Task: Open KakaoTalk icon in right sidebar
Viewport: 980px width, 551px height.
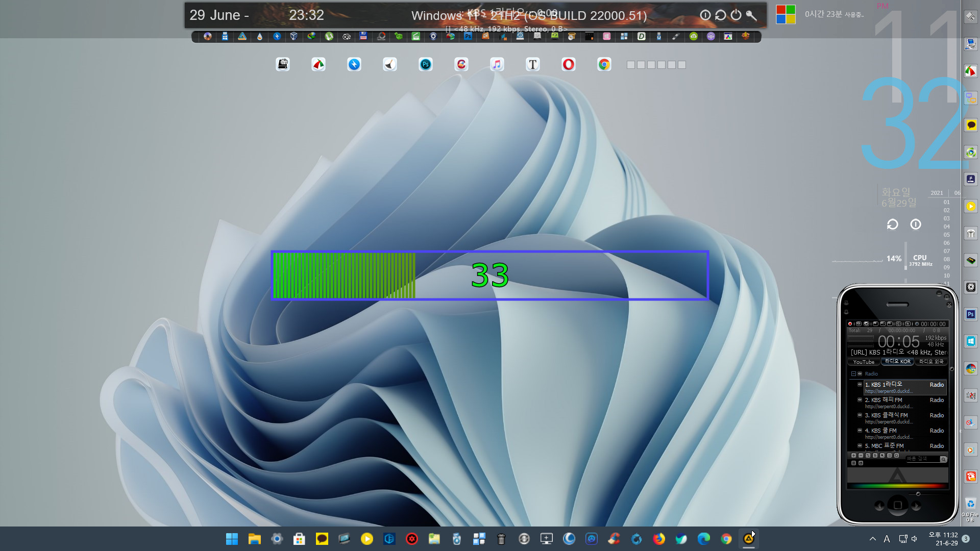Action: tap(971, 125)
